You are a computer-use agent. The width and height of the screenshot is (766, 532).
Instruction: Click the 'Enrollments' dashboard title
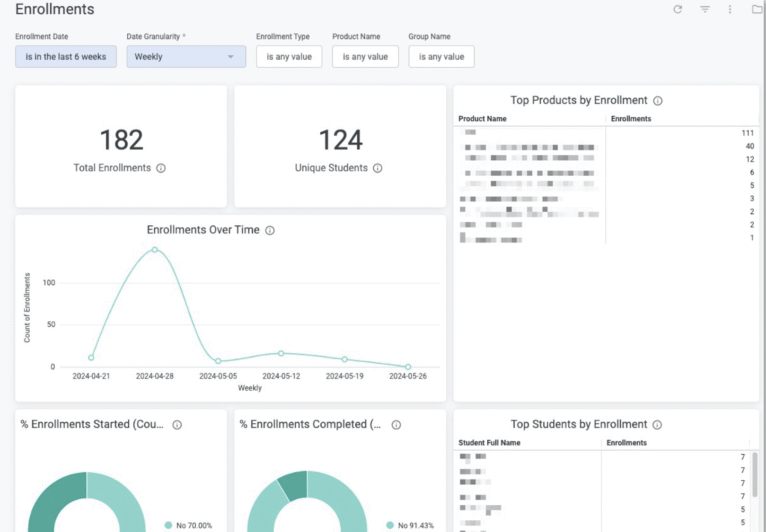(x=55, y=9)
